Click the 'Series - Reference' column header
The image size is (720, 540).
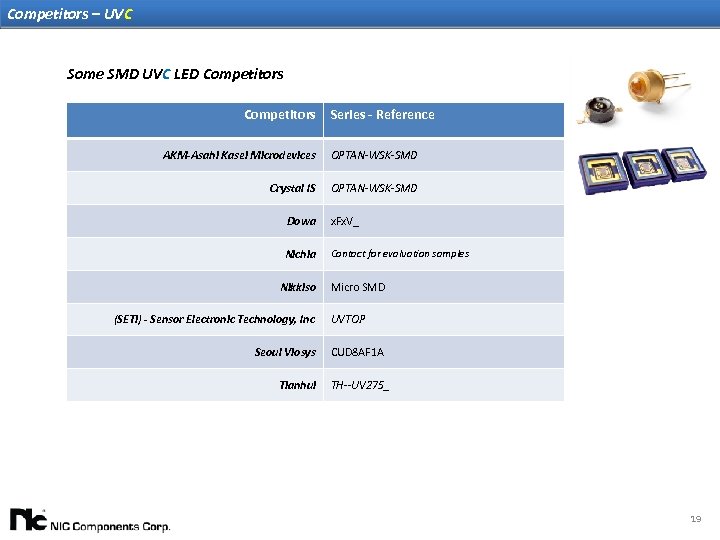[444, 120]
